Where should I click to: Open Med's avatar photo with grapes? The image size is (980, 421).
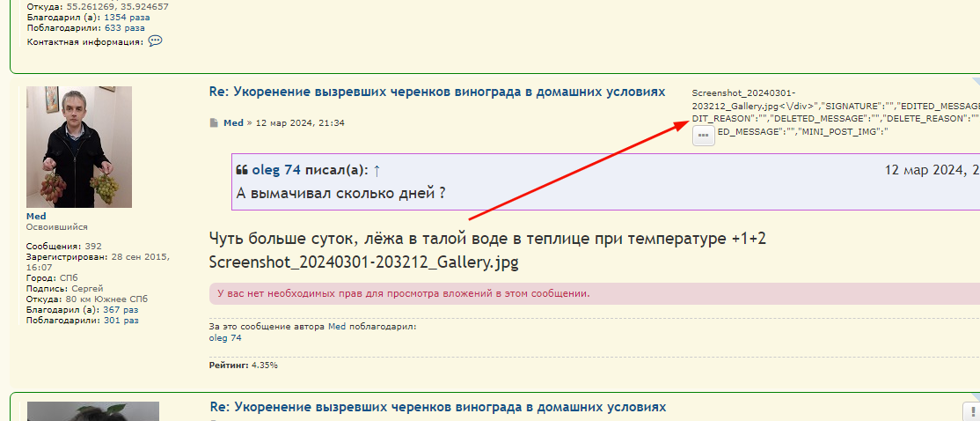(x=79, y=147)
